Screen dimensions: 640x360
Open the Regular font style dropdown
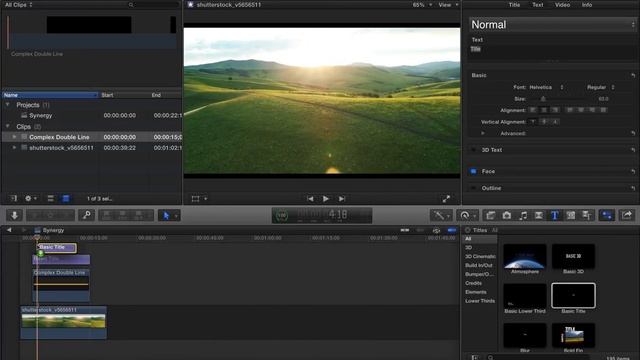pyautogui.click(x=600, y=87)
